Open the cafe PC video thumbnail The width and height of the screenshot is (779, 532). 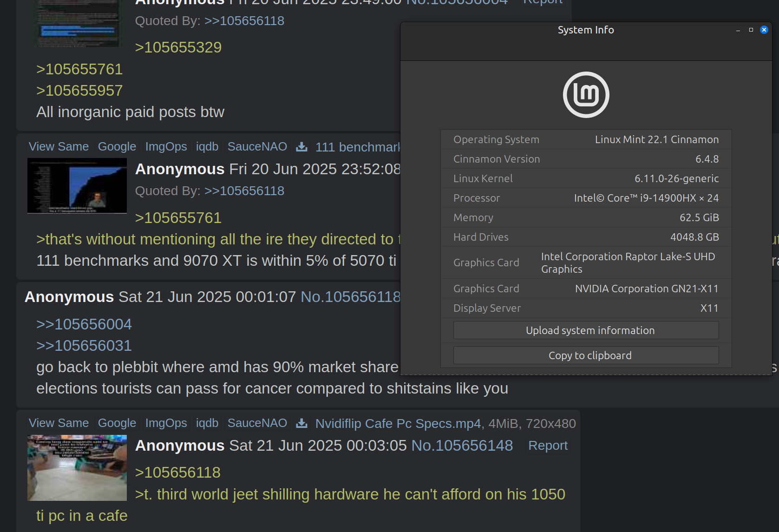(77, 467)
